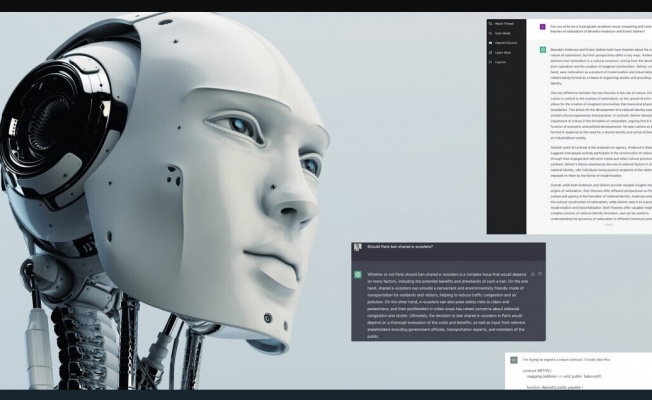
Task: Click Reset Thread in the ChatGPT sidebar
Action: [x=502, y=24]
